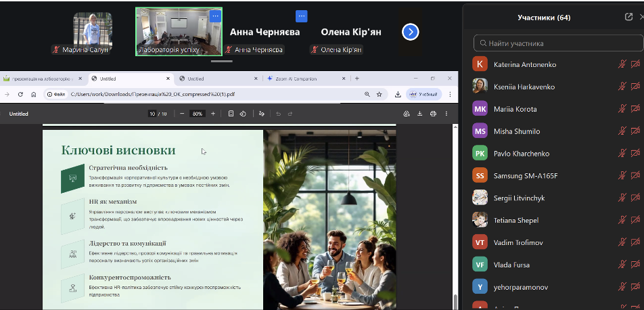Toggle Mariia Korota's camera-off icon

(635, 109)
